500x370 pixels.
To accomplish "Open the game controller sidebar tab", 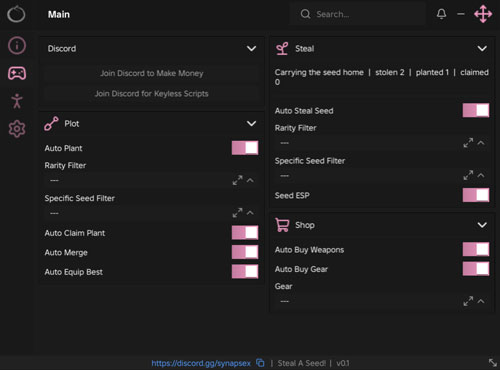I will 17,73.
